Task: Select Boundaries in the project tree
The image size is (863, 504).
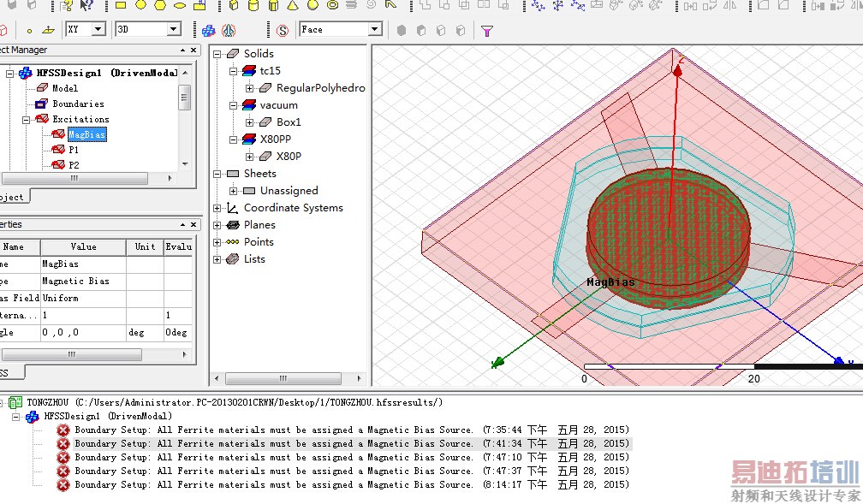Action: click(x=78, y=104)
